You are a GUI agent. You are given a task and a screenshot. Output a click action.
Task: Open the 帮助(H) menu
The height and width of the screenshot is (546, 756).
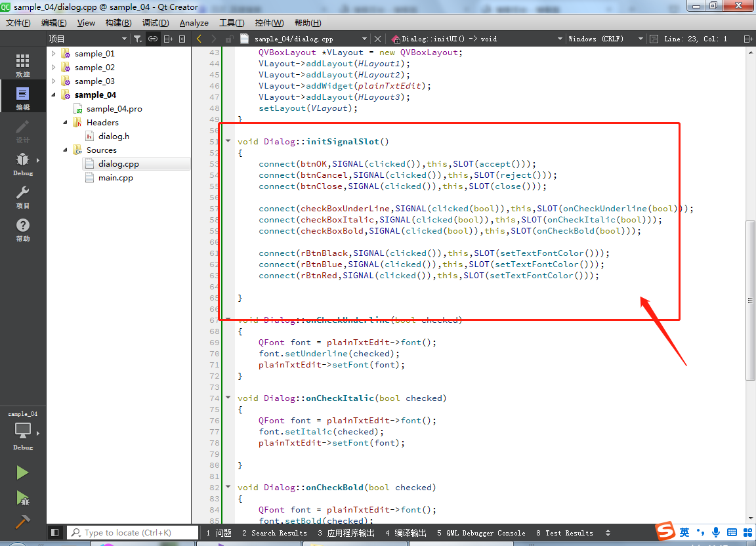point(308,23)
